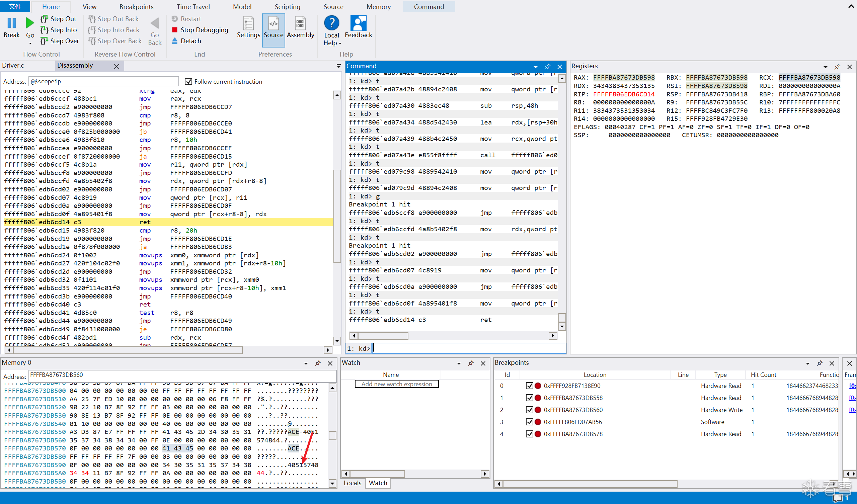Pin the Command window
857x504 pixels.
(x=548, y=67)
